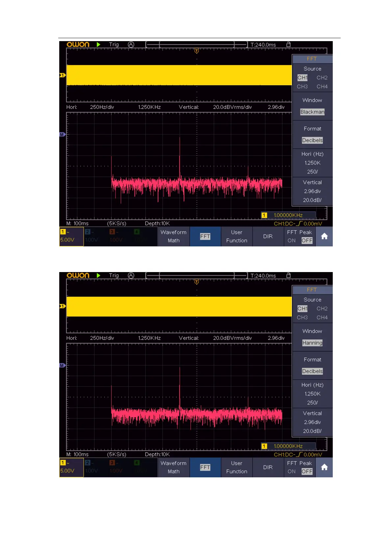This screenshot has width=392, height=554.
Task: Select Vertical 2.96div setting, Hanning screenshot
Action: tap(312, 422)
